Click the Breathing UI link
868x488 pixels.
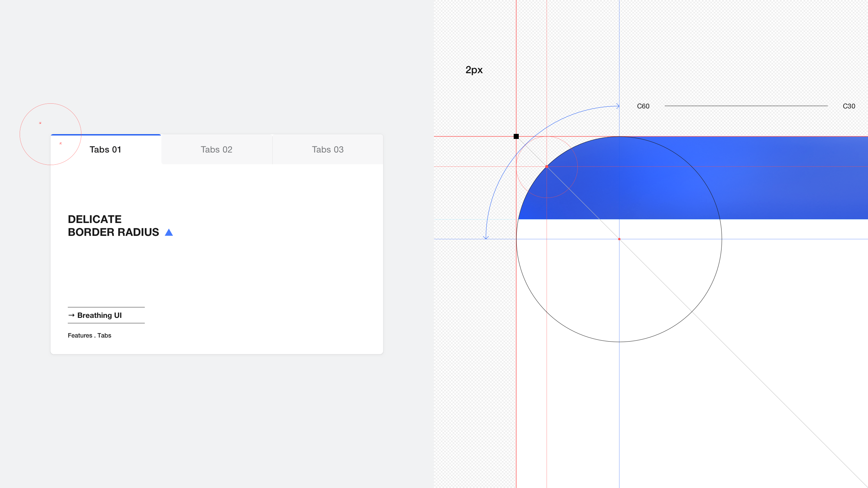99,315
